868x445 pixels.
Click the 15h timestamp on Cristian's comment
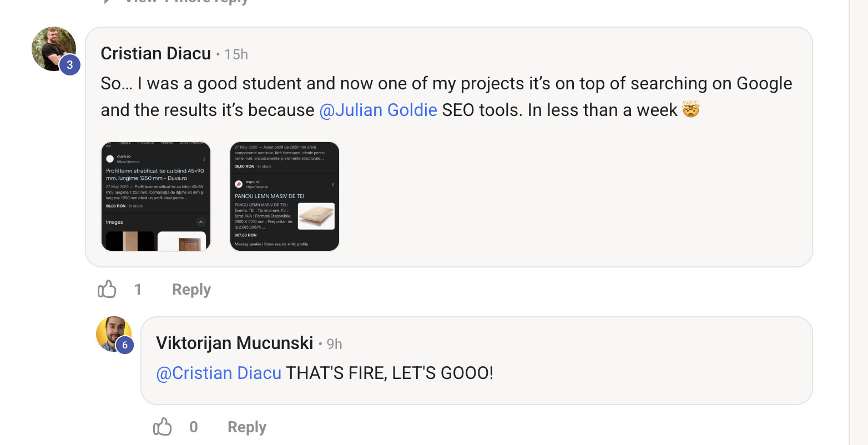click(236, 54)
